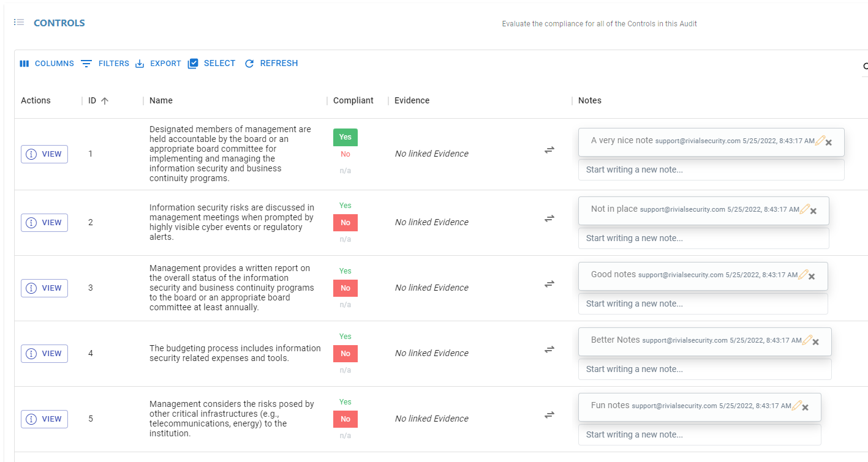Click SELECT in the table toolbar
Viewport: 868px width, 462px height.
[x=211, y=64]
